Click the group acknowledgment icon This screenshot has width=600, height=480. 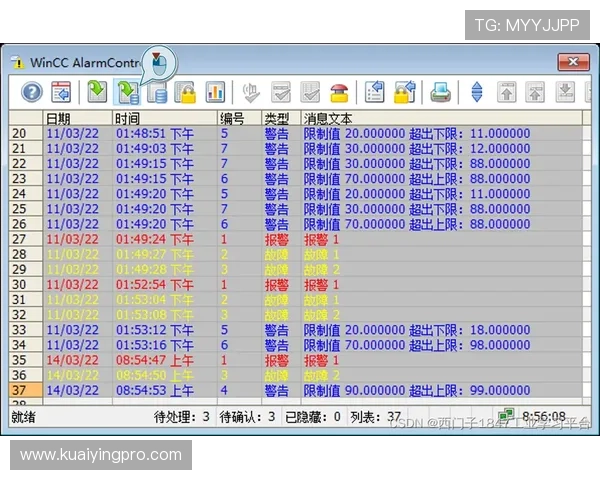tap(310, 92)
